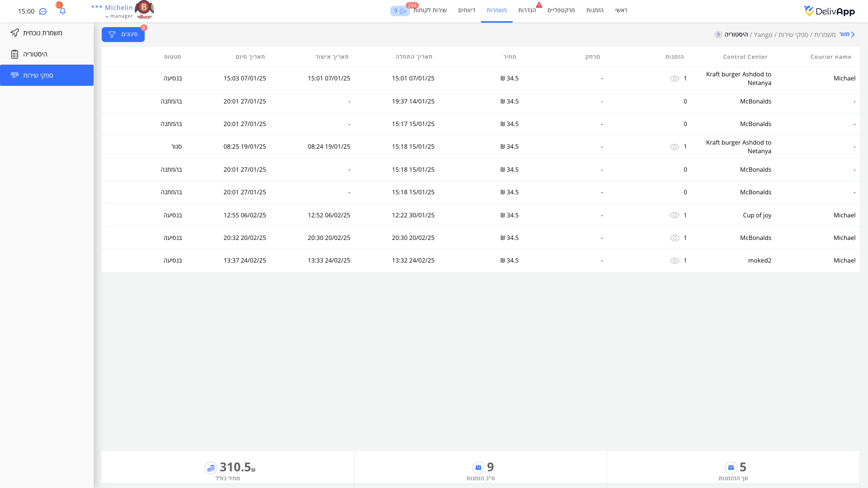Click the coins icon beside total price
The height and width of the screenshot is (488, 868).
tap(211, 468)
